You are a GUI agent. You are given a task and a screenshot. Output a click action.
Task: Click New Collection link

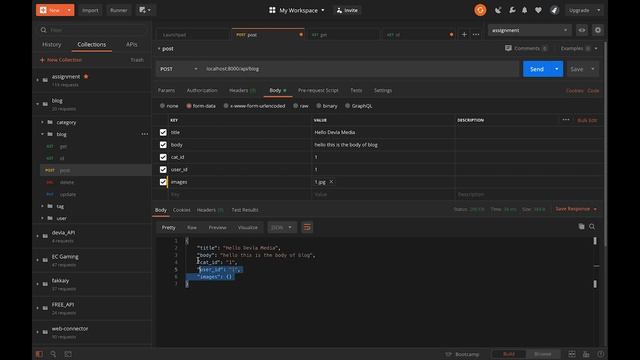(x=61, y=60)
